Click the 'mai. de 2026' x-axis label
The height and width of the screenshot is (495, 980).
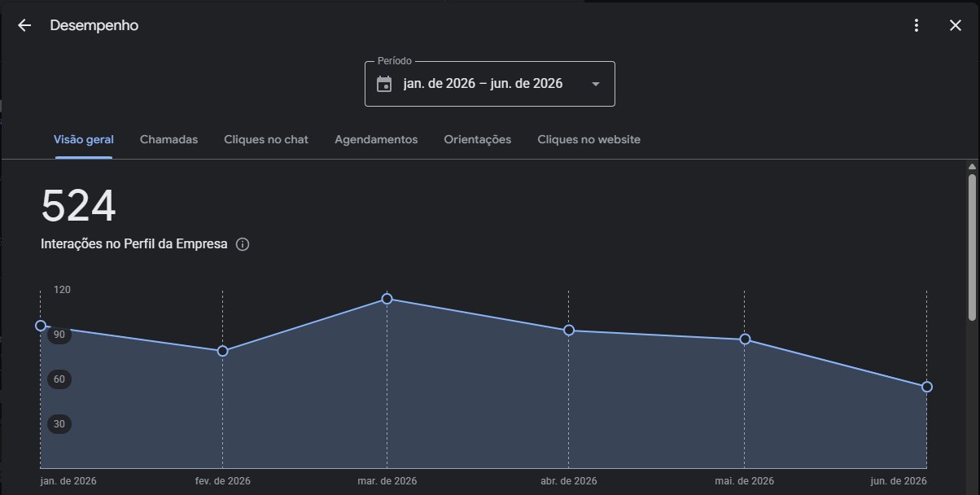point(744,481)
